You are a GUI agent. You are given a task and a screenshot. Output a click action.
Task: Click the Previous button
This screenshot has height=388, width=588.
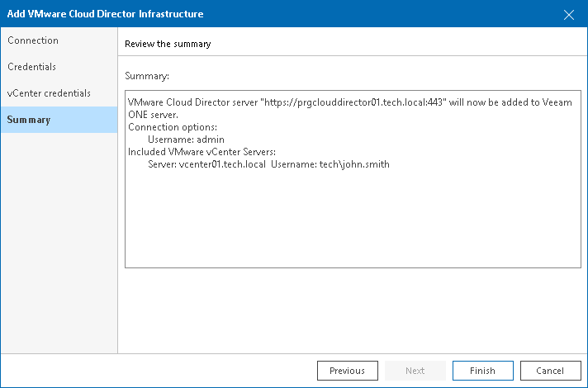(347, 371)
